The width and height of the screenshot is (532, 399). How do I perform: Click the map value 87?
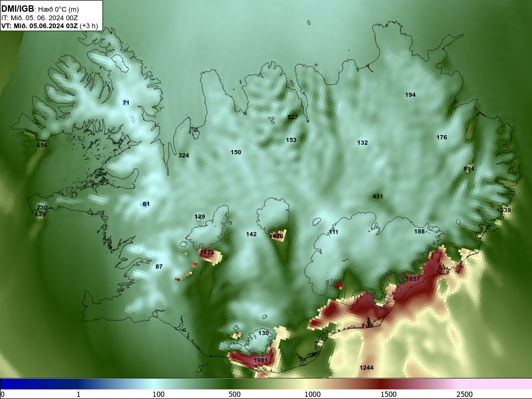click(159, 267)
